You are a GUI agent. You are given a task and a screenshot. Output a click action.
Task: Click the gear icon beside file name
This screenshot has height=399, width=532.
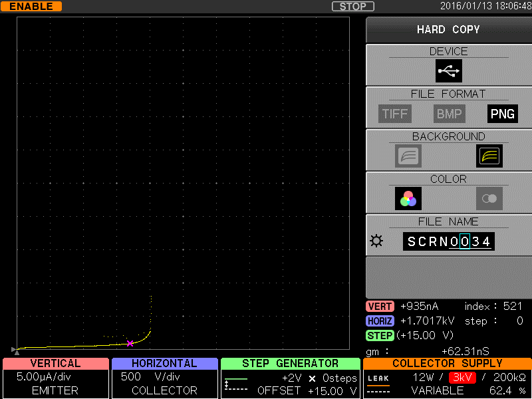point(376,241)
